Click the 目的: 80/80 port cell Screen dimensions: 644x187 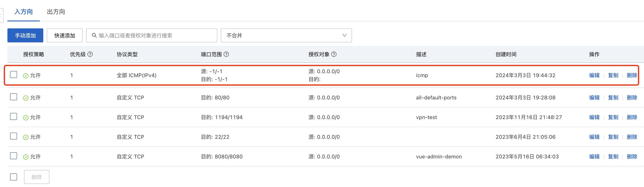point(215,97)
